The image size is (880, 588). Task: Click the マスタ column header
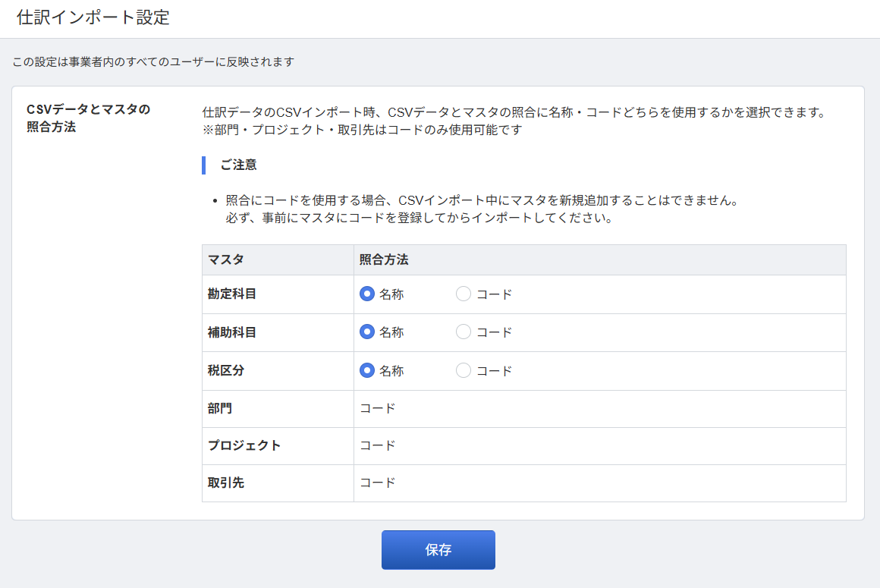[226, 260]
